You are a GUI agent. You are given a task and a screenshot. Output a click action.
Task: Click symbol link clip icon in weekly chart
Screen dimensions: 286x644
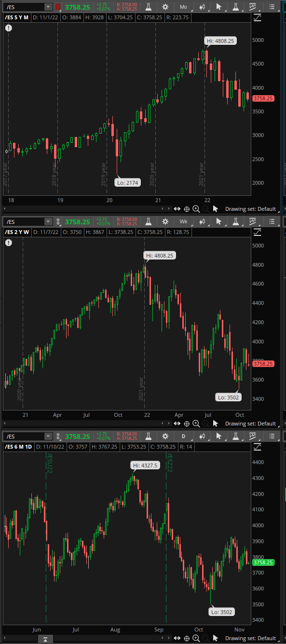pyautogui.click(x=58, y=221)
